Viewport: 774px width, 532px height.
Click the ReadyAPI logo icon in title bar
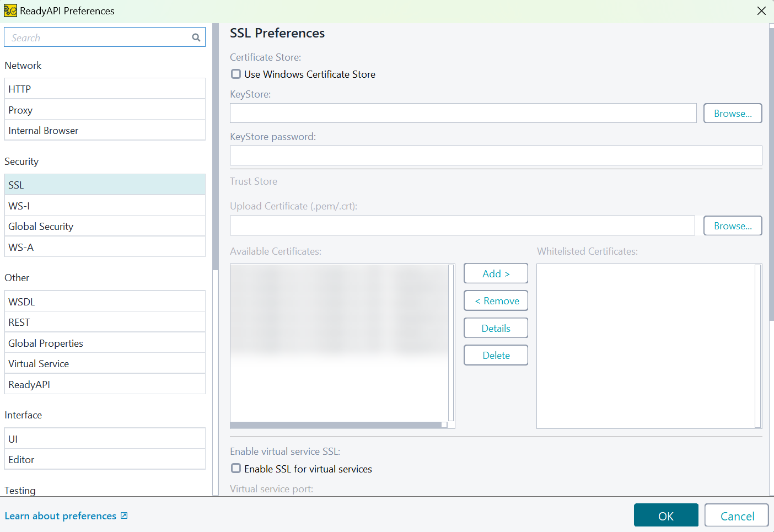[10, 10]
